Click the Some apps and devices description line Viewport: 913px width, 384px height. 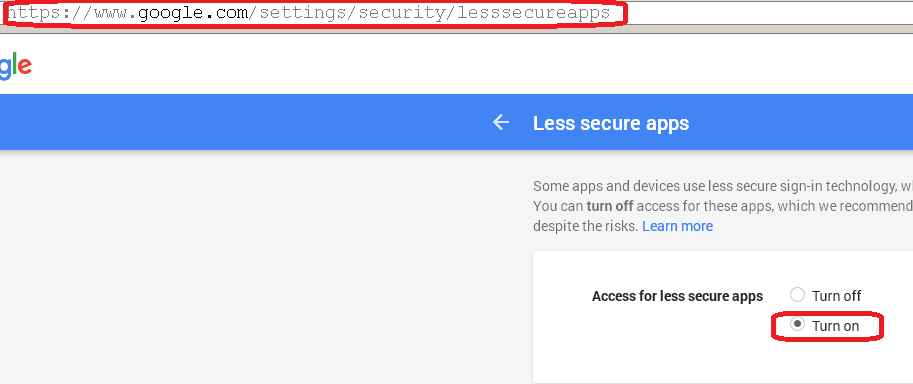point(723,186)
